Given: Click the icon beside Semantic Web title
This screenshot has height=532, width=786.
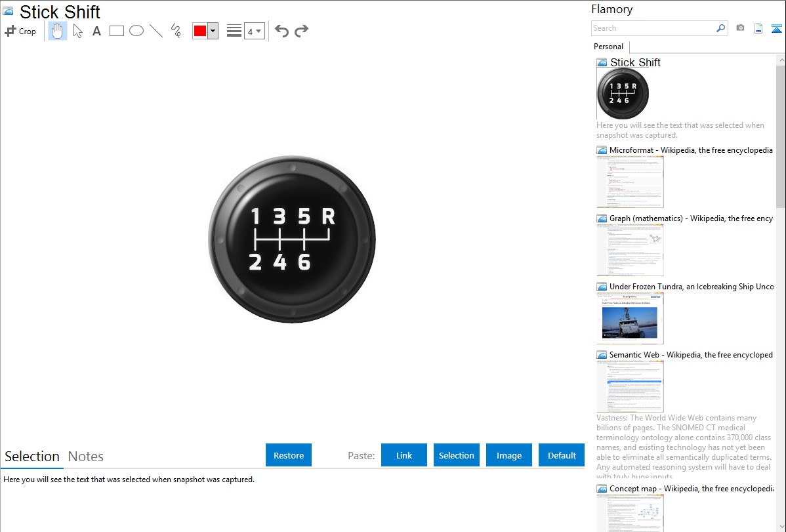Looking at the screenshot, I should [602, 355].
